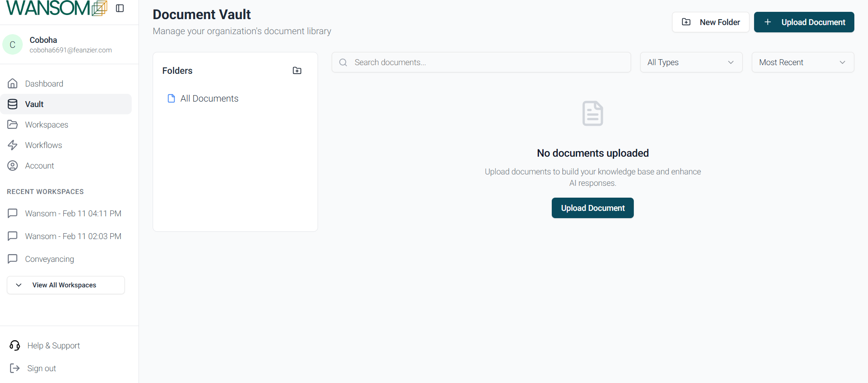
Task: Click the add folder icon in Folders panel
Action: click(x=297, y=71)
